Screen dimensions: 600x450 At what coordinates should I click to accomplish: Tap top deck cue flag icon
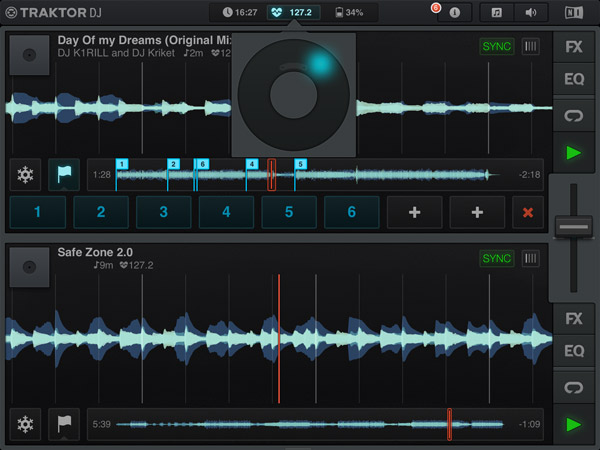[x=64, y=174]
